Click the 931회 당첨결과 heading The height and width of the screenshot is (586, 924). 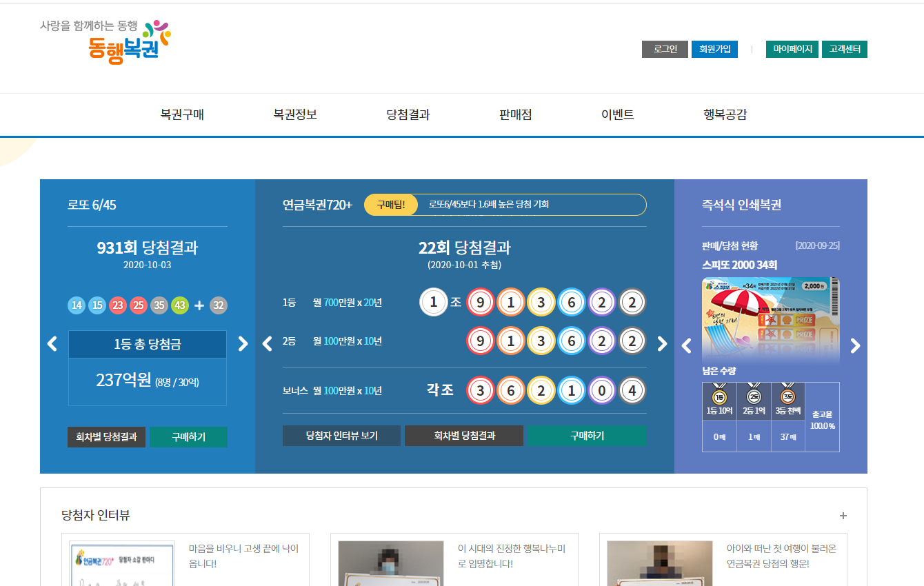tap(148, 248)
